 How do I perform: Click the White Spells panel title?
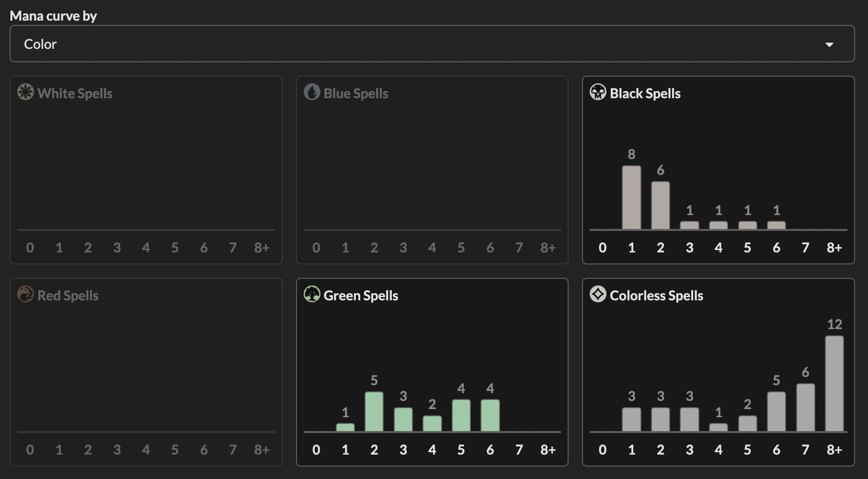coord(75,93)
